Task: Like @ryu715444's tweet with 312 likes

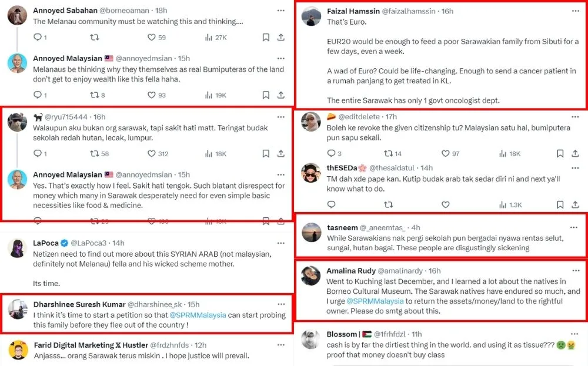Action: (x=152, y=154)
